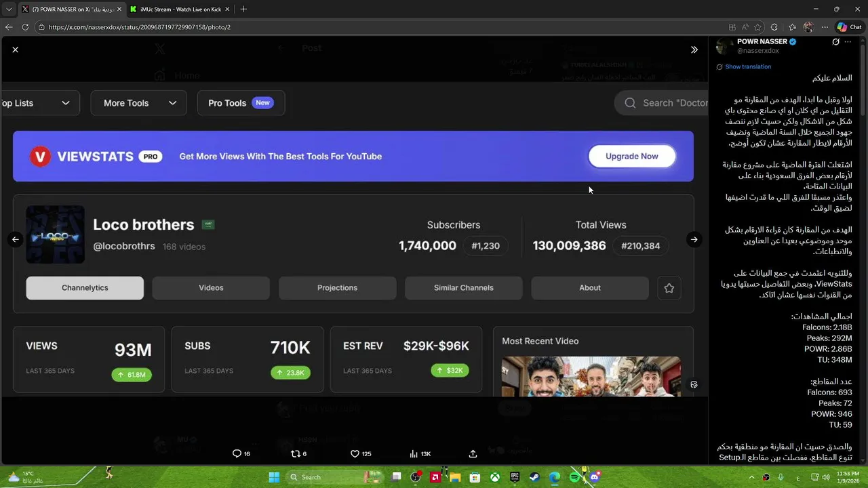868x488 pixels.
Task: Go to the next photo arrow
Action: [694, 239]
